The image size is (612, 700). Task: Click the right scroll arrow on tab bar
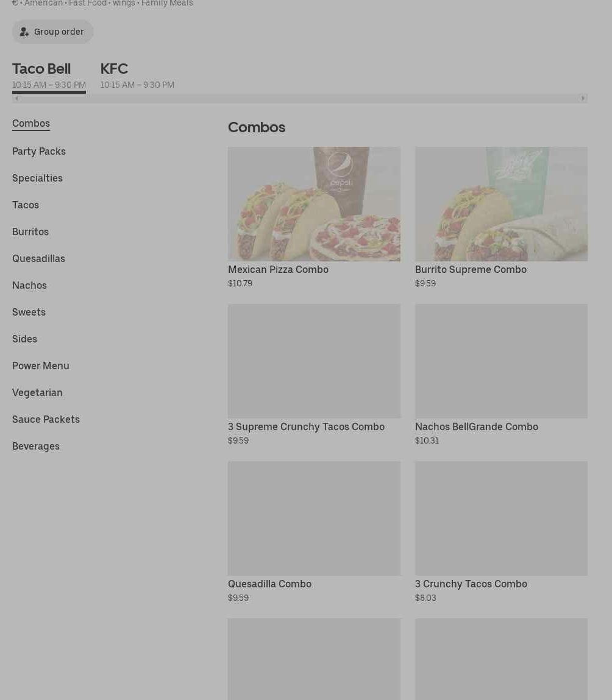tap(583, 98)
